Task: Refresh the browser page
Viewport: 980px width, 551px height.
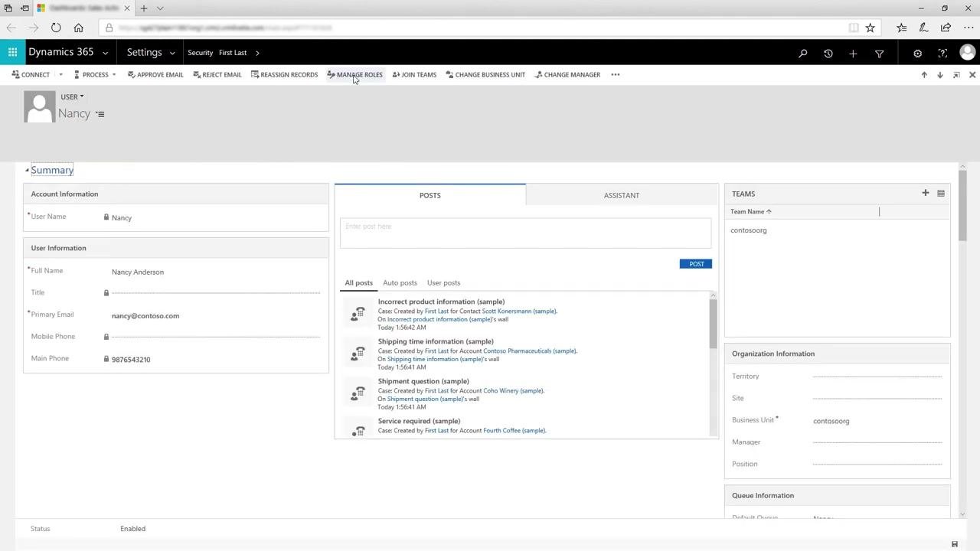Action: click(x=56, y=28)
